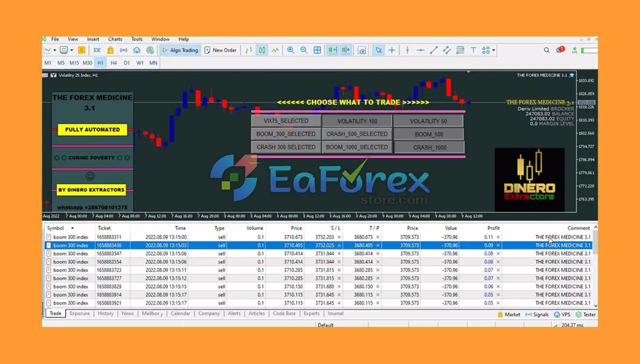Image resolution: width=640 pixels, height=364 pixels.
Task: Click the search magnifier icon
Action: pos(546,50)
